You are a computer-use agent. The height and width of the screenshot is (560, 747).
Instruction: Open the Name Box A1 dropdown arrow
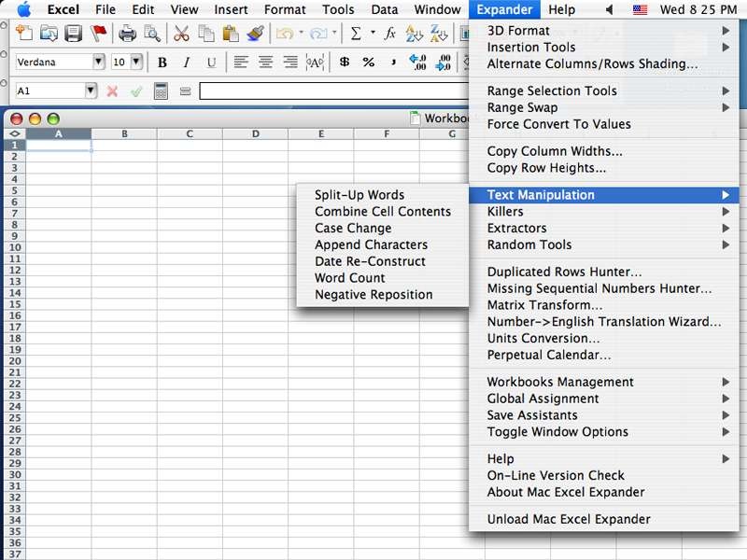tap(91, 91)
